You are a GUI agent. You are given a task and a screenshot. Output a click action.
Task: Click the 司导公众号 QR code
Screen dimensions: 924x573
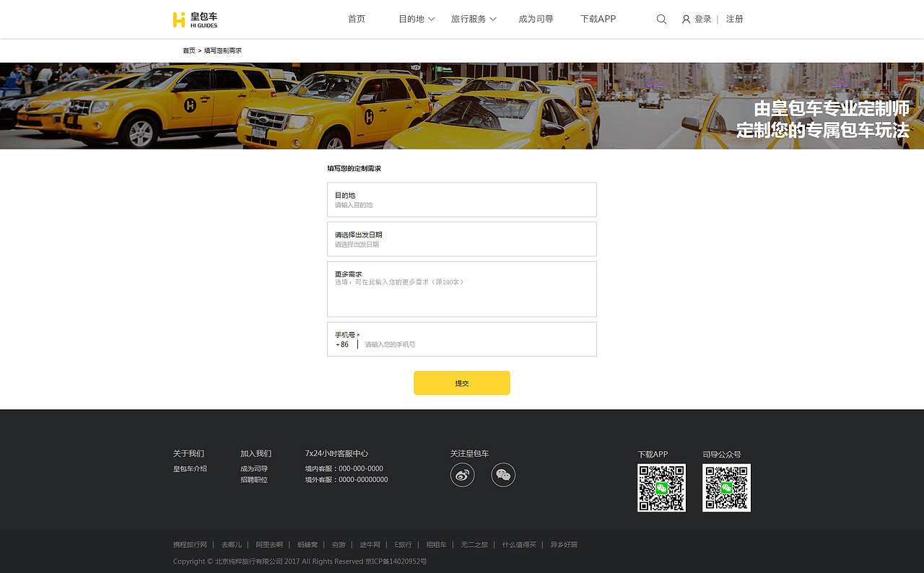tap(726, 488)
